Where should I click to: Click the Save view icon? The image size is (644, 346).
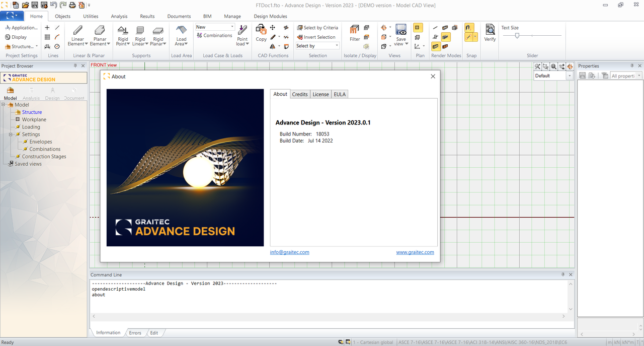click(401, 35)
